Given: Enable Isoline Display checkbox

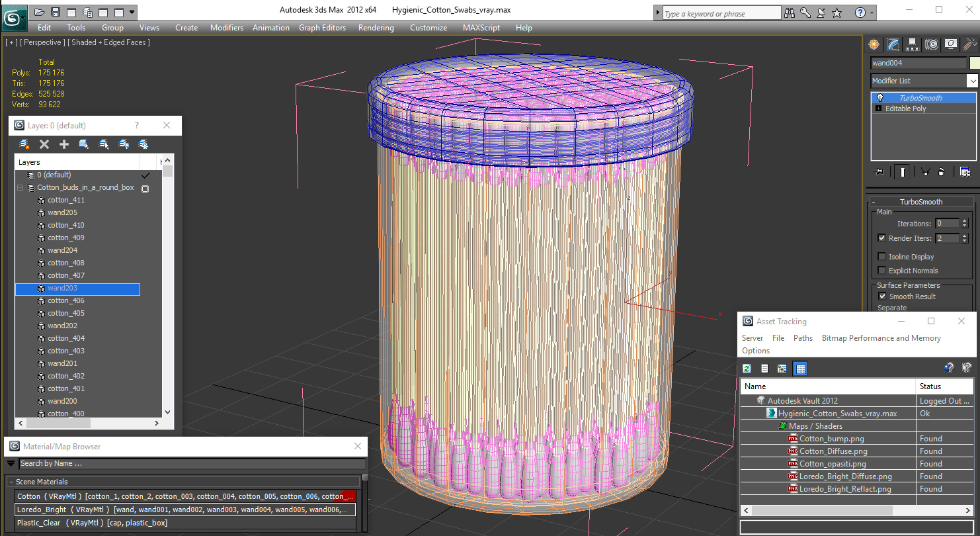Looking at the screenshot, I should pos(881,257).
